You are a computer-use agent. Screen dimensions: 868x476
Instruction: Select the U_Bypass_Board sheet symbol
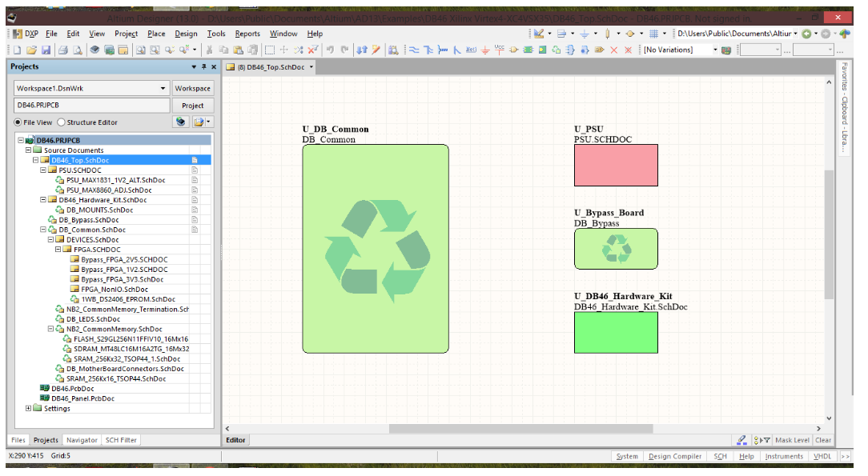(615, 248)
